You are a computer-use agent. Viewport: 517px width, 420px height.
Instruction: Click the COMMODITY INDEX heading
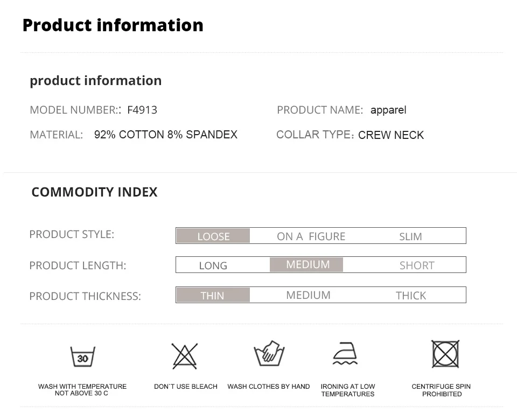pos(95,192)
